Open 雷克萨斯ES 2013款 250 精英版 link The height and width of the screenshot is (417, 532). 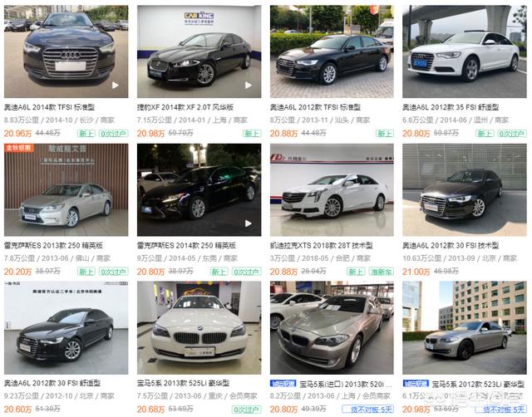coord(53,245)
